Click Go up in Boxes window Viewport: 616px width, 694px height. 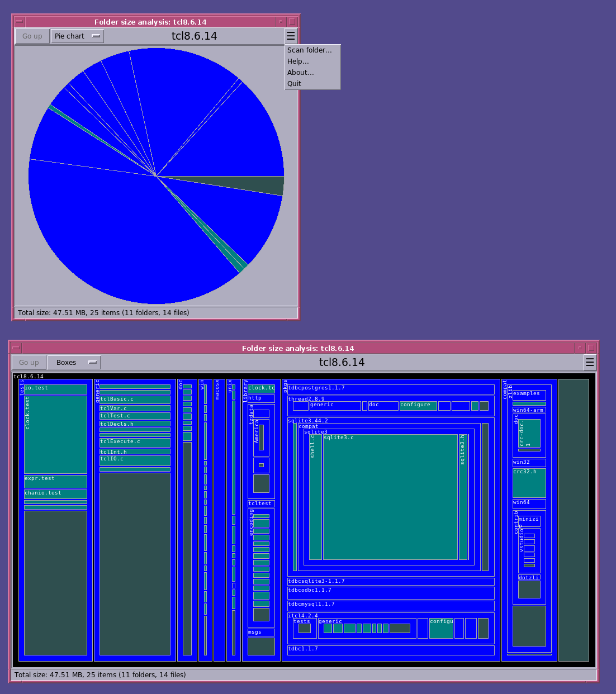(29, 363)
